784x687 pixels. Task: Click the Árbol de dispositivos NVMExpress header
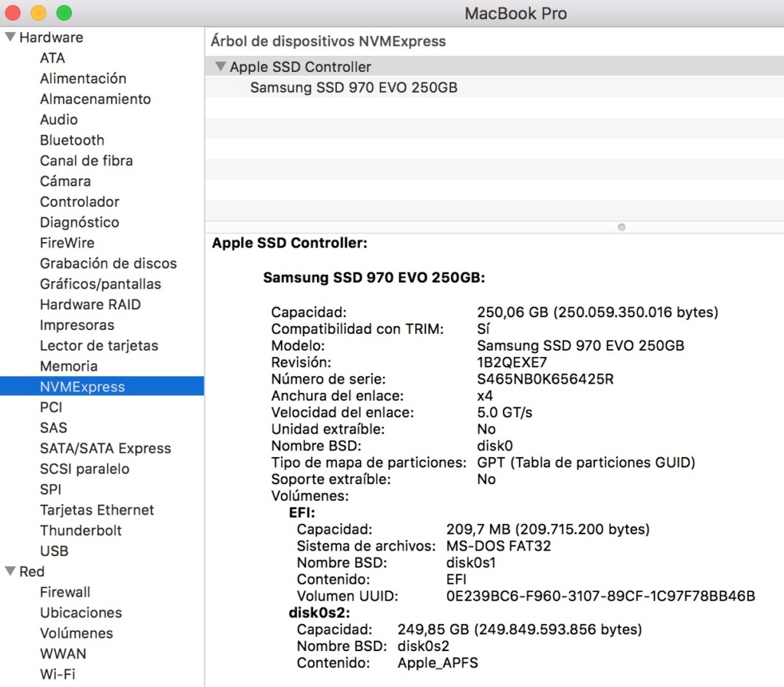[x=328, y=41]
